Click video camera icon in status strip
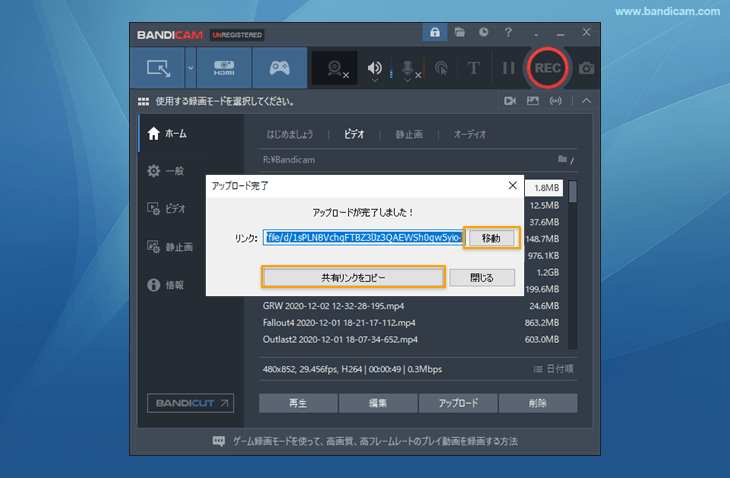Image resolution: width=730 pixels, height=478 pixels. [x=510, y=101]
